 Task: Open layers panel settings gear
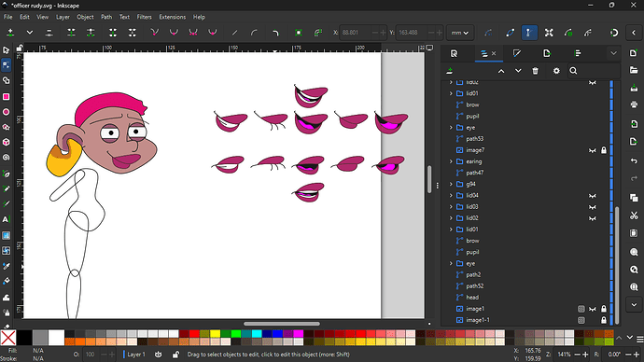click(556, 71)
